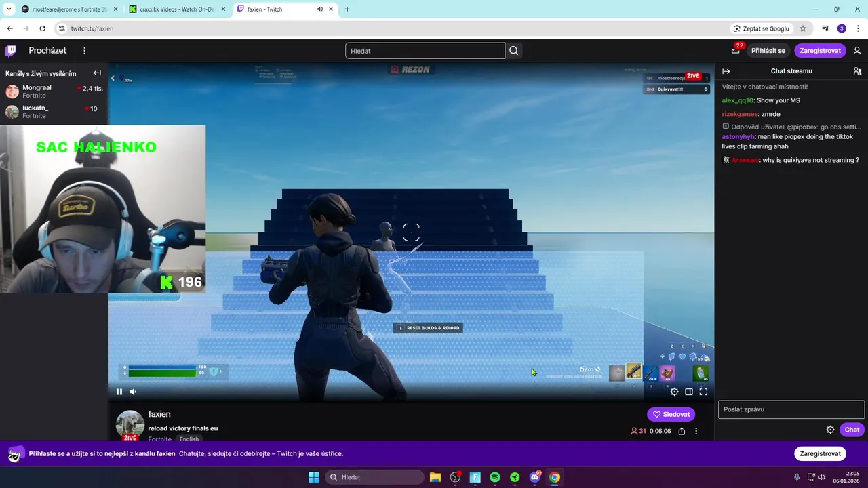Open the chat community users icon
Viewport: 868px width, 488px height.
[x=857, y=71]
